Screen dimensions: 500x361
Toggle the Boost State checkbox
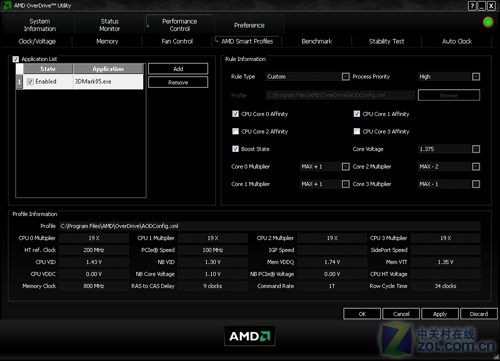235,149
